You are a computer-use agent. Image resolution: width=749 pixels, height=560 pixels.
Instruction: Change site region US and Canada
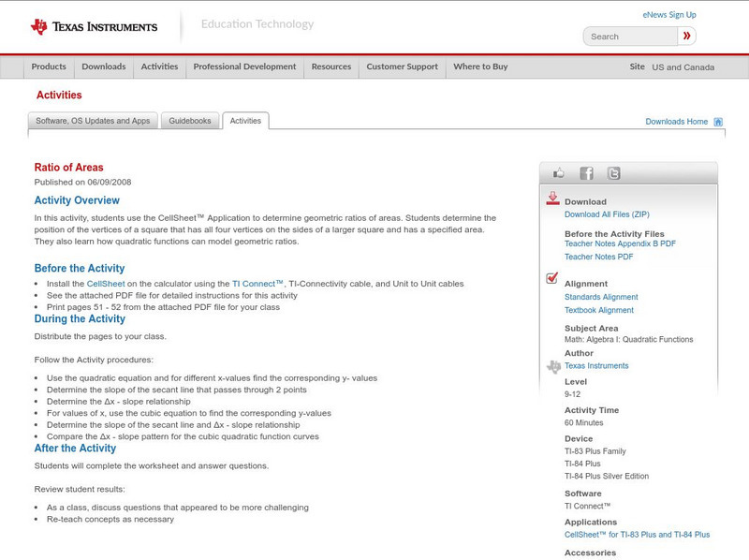(x=683, y=67)
